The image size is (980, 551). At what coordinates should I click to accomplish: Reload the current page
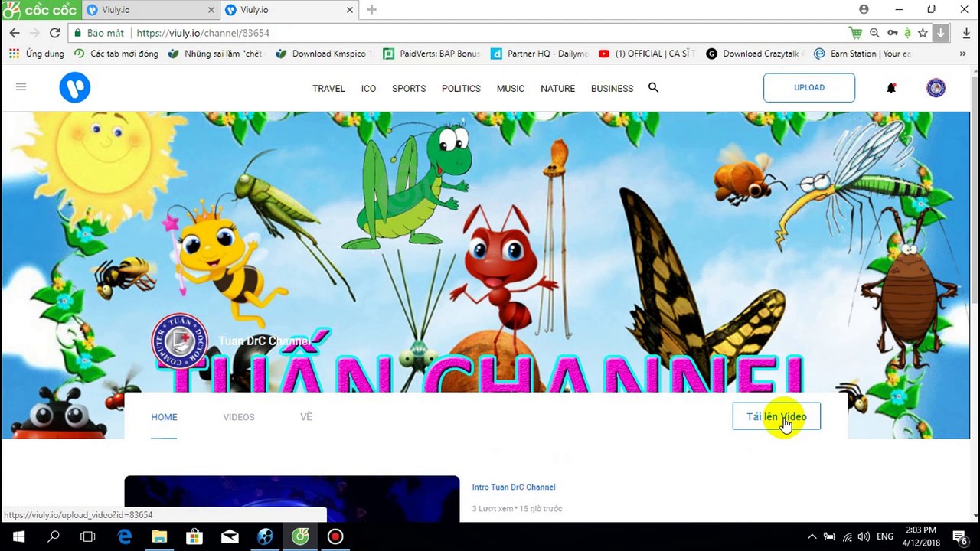click(54, 33)
